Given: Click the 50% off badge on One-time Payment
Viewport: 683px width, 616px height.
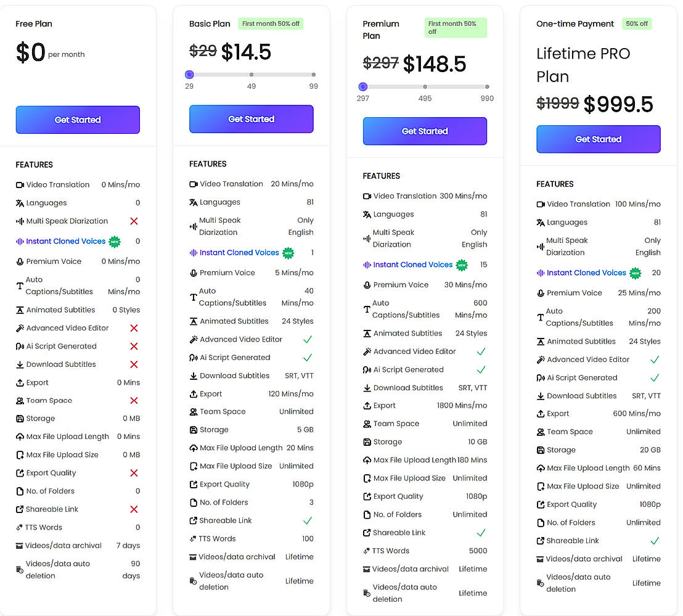Looking at the screenshot, I should [x=637, y=23].
